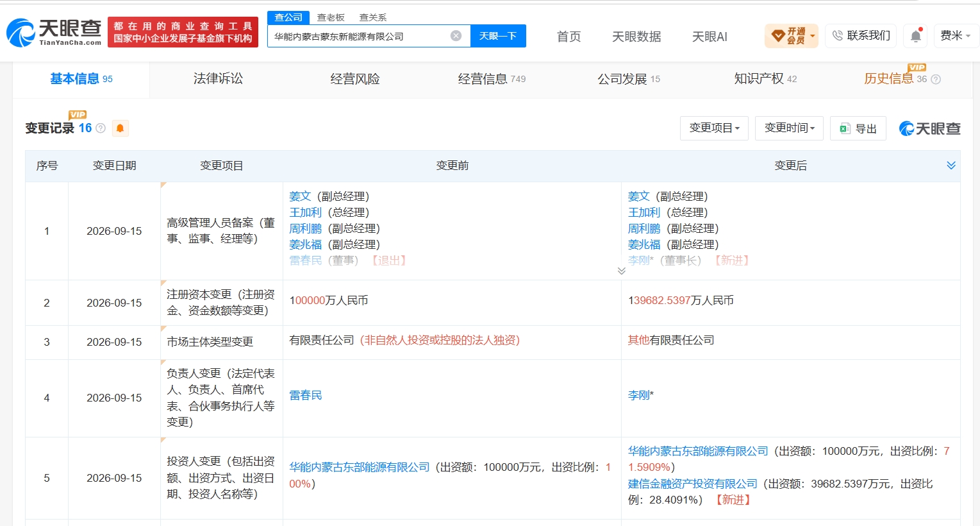Image resolution: width=980 pixels, height=526 pixels.
Task: Open the 经营风险 tab
Action: coord(355,79)
